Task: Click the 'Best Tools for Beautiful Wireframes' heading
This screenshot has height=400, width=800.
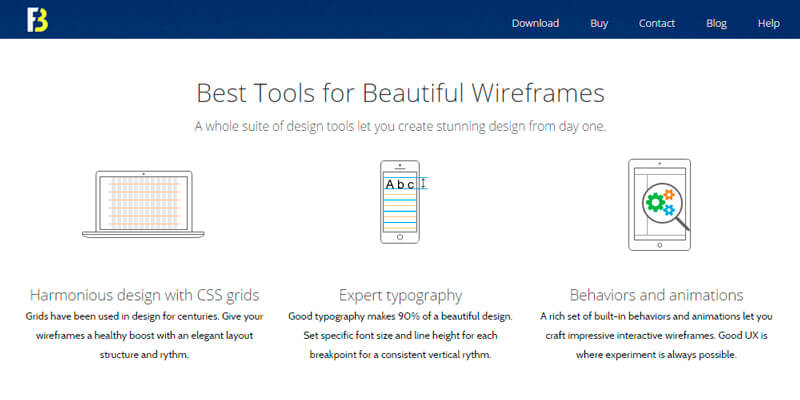Action: pos(400,93)
